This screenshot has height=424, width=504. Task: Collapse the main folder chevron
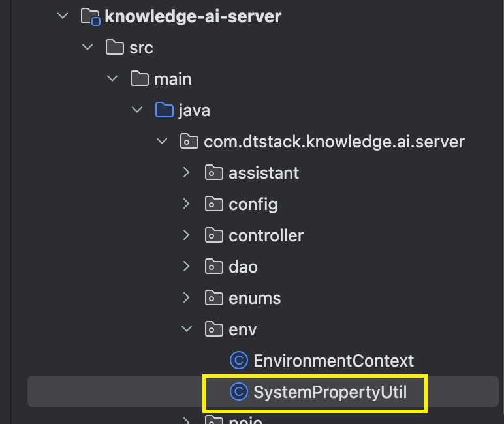click(112, 78)
